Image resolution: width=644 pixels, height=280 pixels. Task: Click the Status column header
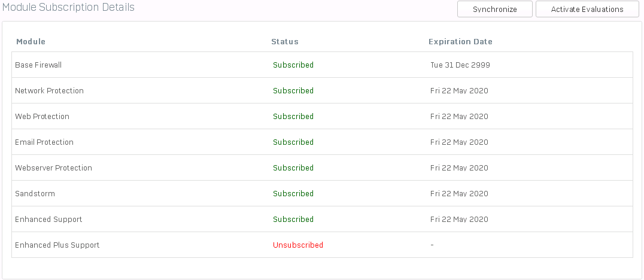click(285, 41)
